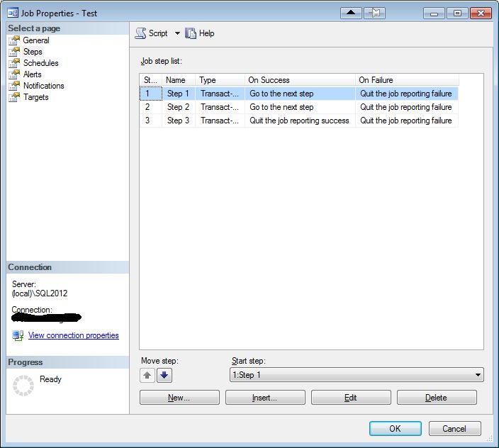Open the General page icon
Image resolution: width=499 pixels, height=448 pixels.
click(x=14, y=40)
